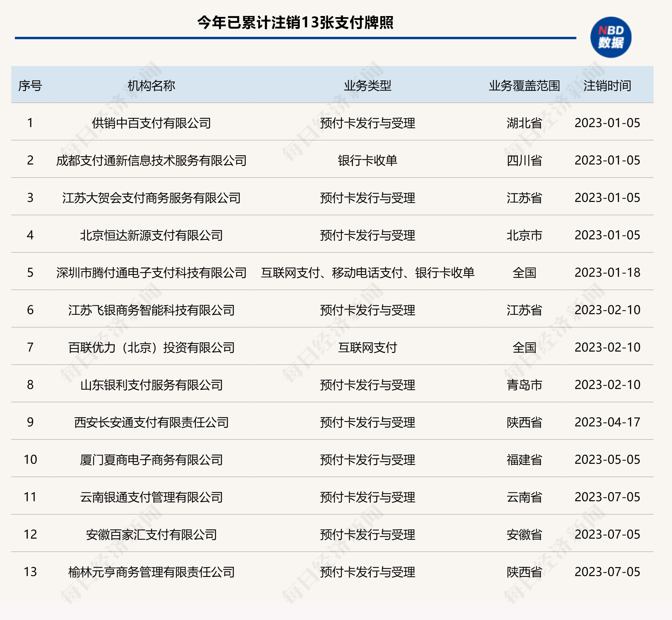Click serial number 13 in the 序号 column
This screenshot has width=672, height=620.
coord(30,572)
